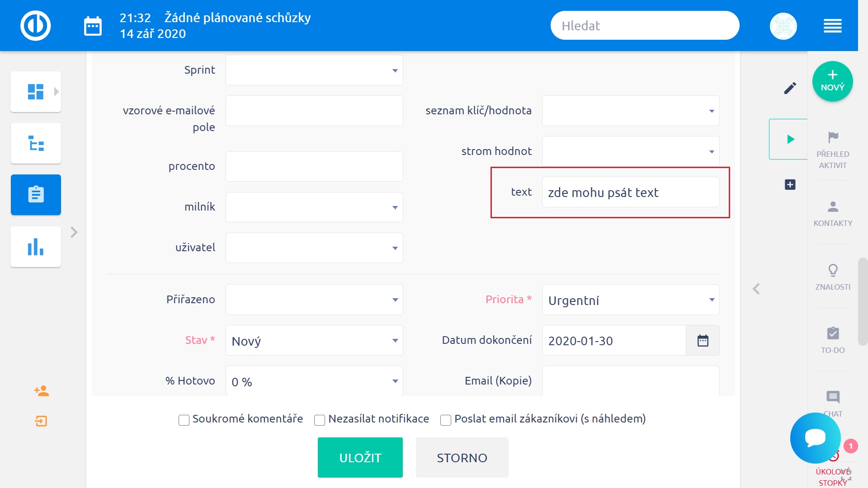This screenshot has height=488, width=868.
Task: Click the plus box icon
Action: point(790,184)
